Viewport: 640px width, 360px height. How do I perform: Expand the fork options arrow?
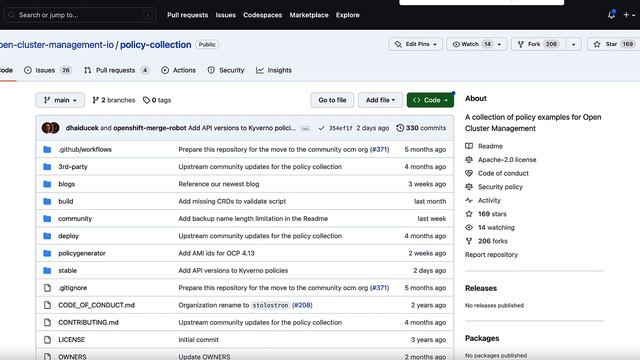[573, 44]
